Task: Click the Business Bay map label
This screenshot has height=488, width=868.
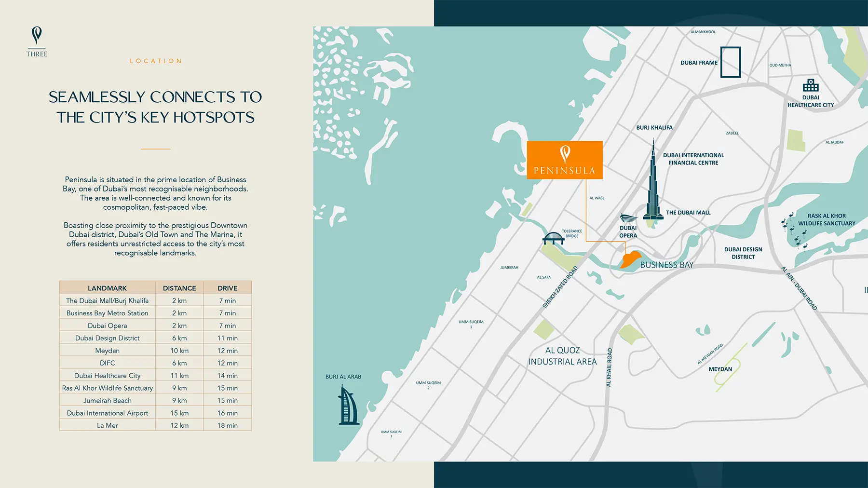Action: 666,265
